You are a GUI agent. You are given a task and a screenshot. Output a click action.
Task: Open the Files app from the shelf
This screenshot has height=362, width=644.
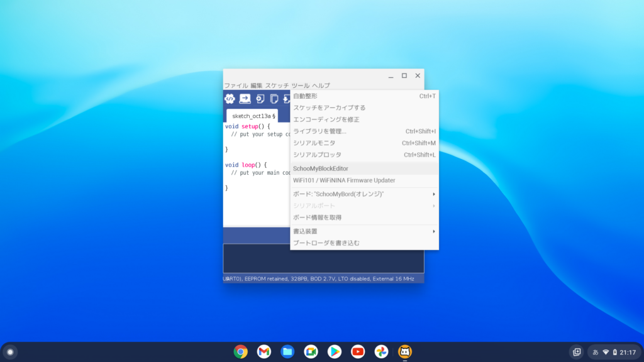coord(287,352)
